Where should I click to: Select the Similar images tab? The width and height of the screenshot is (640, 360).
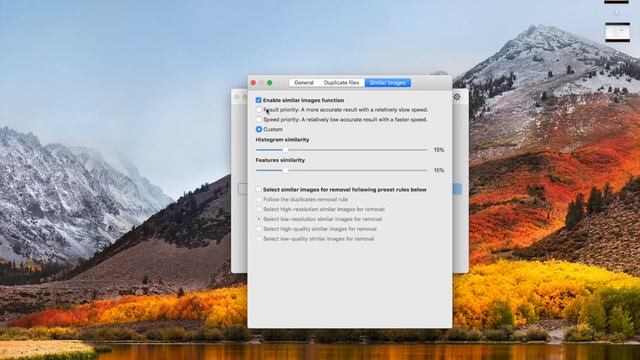(387, 83)
